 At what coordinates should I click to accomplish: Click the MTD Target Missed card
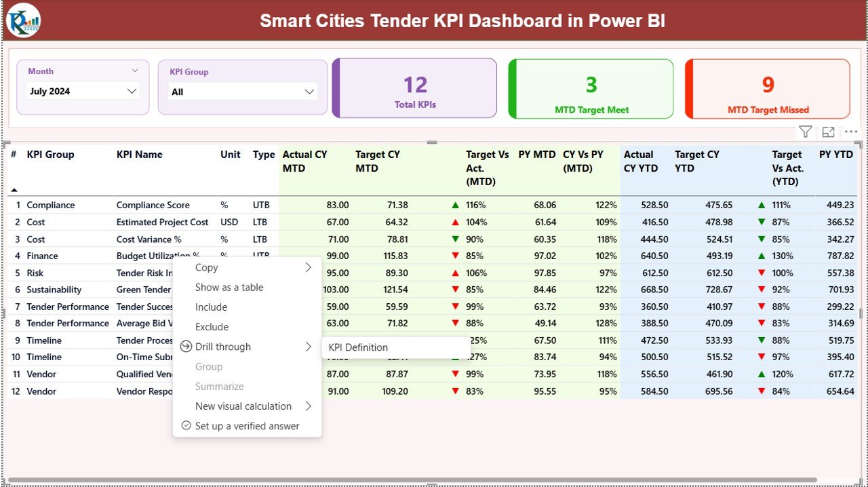point(768,89)
